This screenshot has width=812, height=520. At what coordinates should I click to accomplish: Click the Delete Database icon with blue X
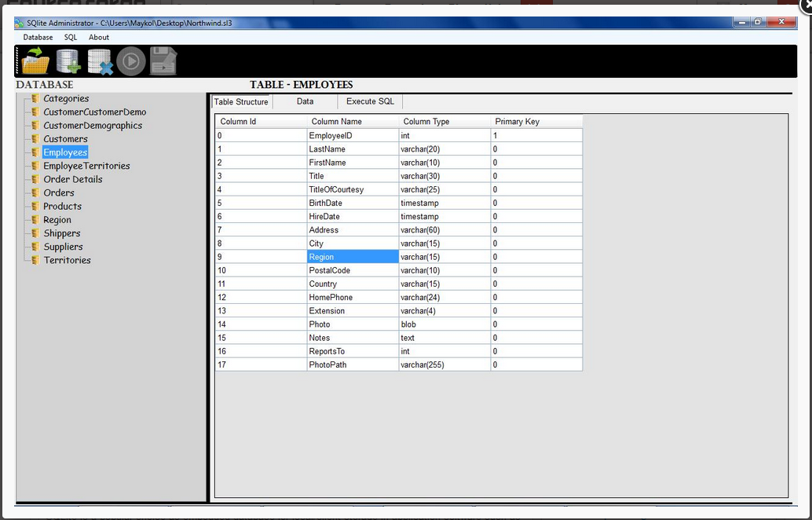tap(99, 60)
